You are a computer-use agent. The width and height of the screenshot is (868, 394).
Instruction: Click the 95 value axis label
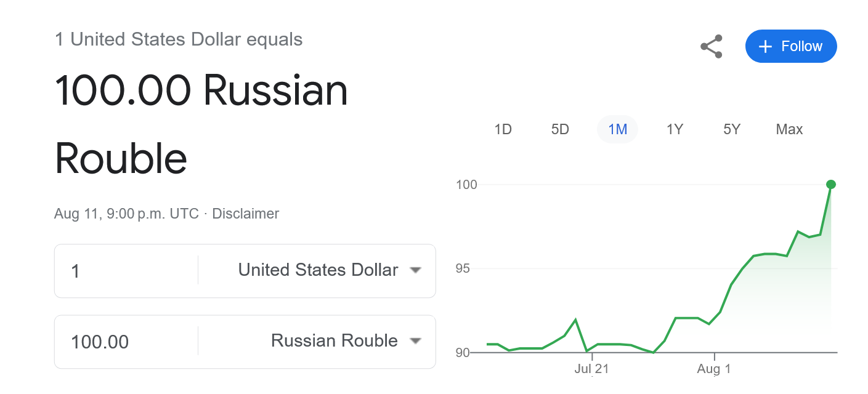coord(461,268)
